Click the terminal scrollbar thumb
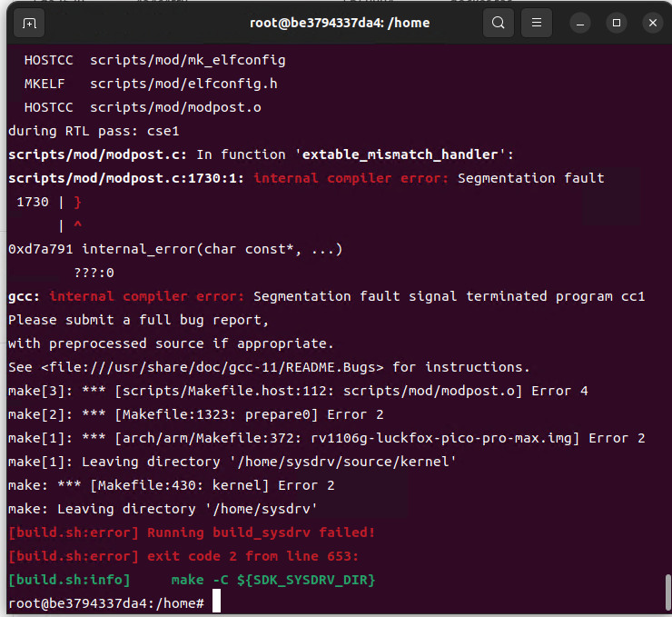 point(667,593)
